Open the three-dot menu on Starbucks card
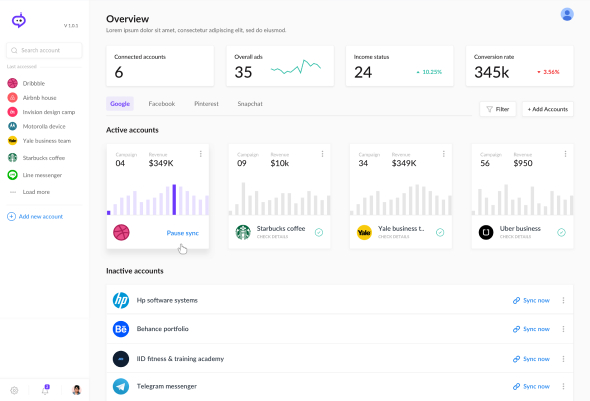Screen dimensions: 590x401 [x=322, y=154]
